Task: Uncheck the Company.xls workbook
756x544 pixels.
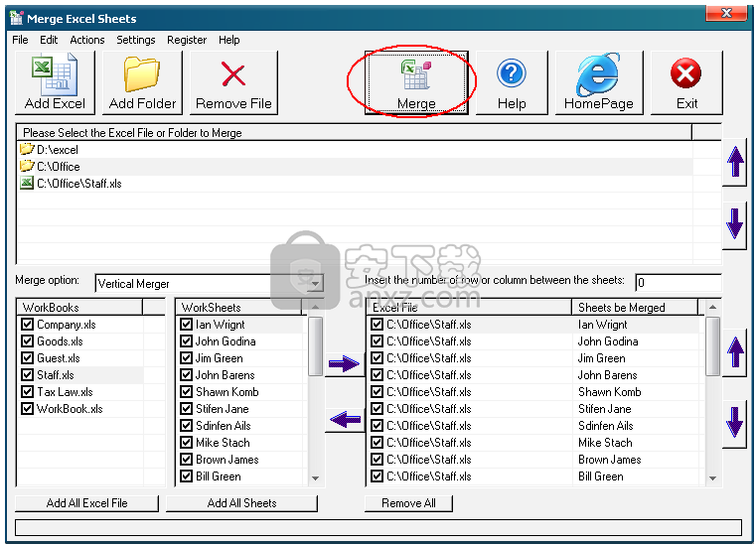Action: (27, 325)
